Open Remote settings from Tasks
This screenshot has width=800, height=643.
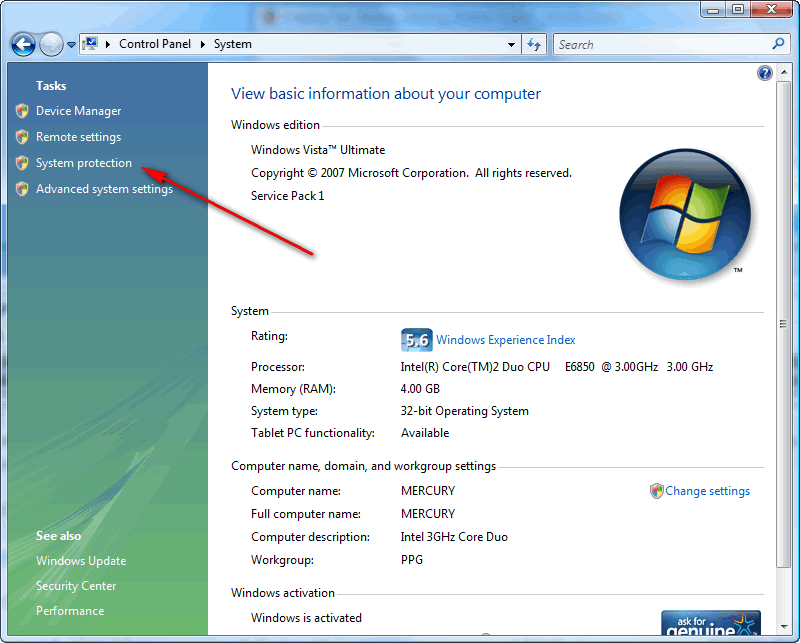[79, 137]
